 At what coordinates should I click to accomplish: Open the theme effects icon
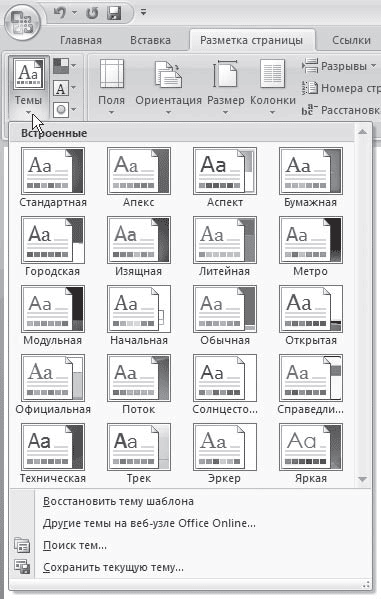64,110
